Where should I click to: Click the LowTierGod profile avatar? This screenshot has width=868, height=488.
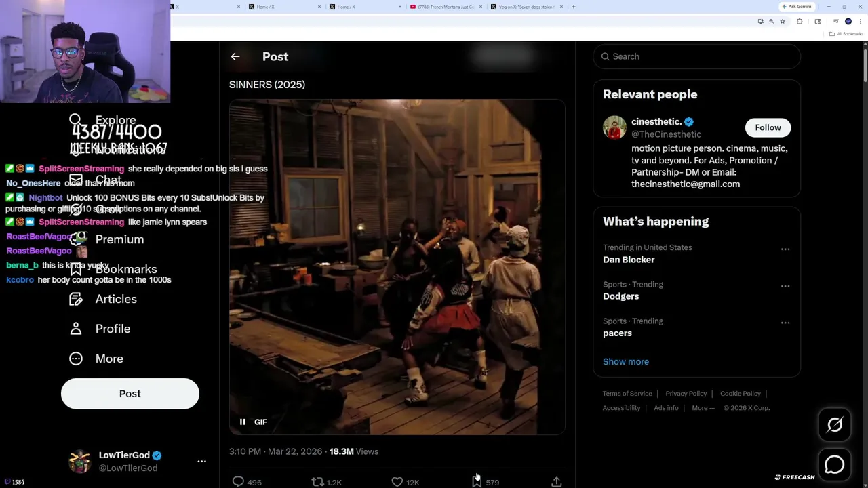pos(80,461)
